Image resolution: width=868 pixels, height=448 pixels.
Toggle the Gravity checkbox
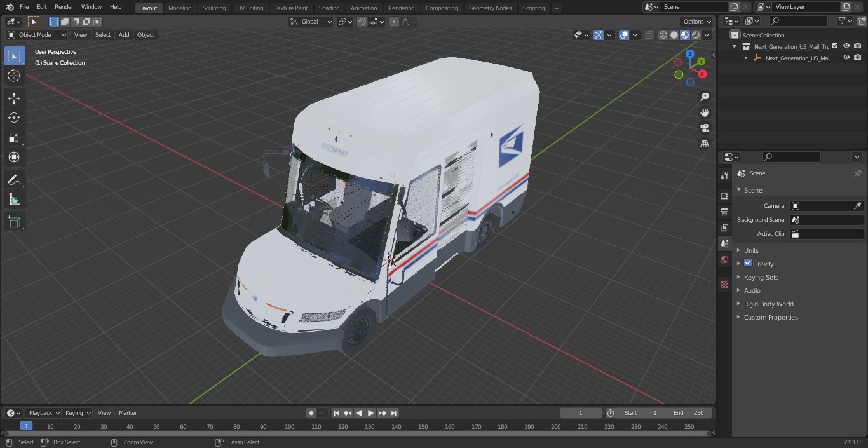click(x=748, y=263)
